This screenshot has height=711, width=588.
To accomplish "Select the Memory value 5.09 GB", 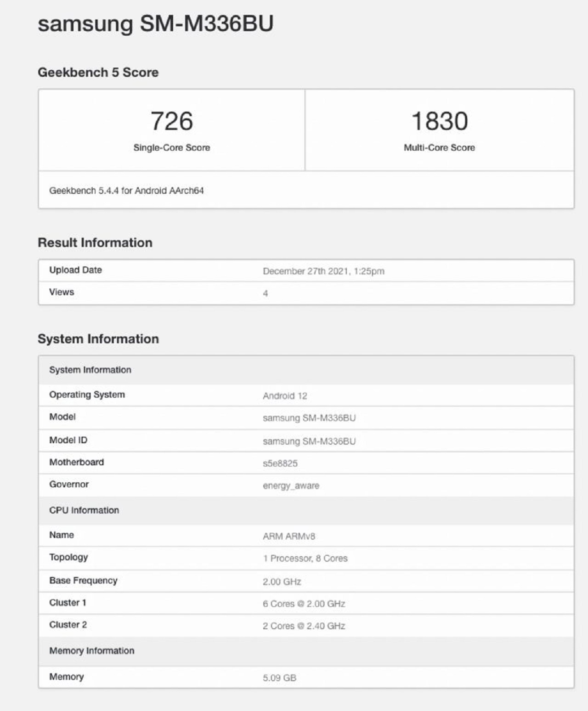I will point(278,677).
